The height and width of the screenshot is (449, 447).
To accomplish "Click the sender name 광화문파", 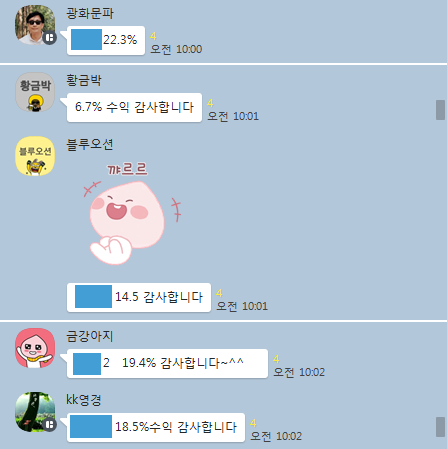I will [x=90, y=13].
